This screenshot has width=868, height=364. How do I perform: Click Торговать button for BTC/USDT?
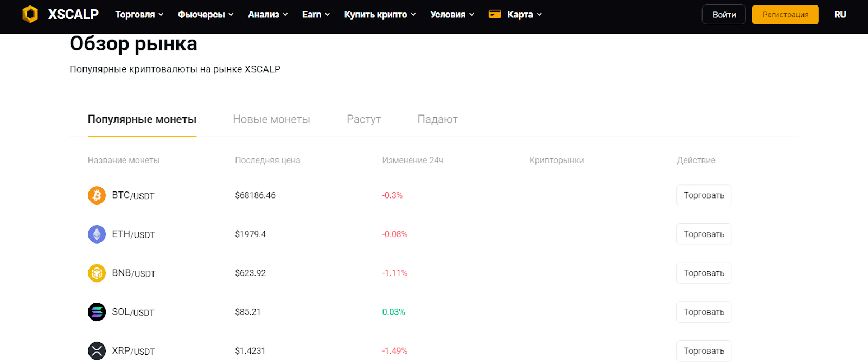pos(704,195)
